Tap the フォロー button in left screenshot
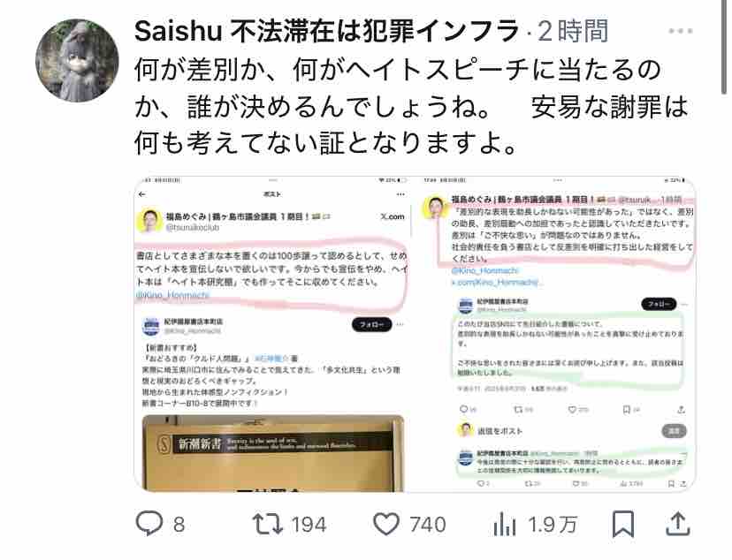Viewport: 732px width, 560px height. coord(371,324)
